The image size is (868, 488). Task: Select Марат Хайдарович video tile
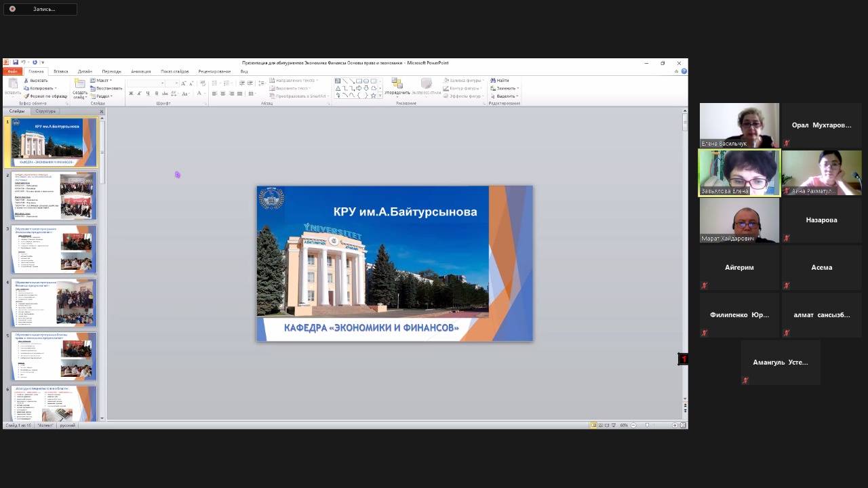(x=739, y=220)
